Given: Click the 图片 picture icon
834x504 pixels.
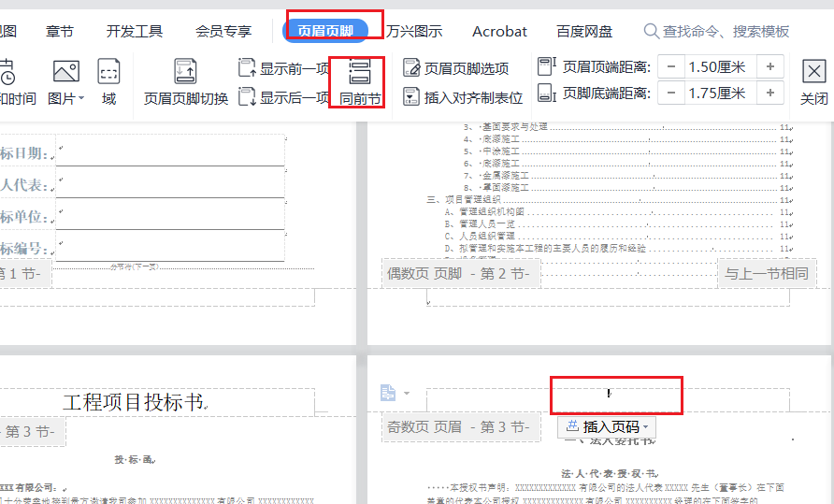Looking at the screenshot, I should coord(65,71).
